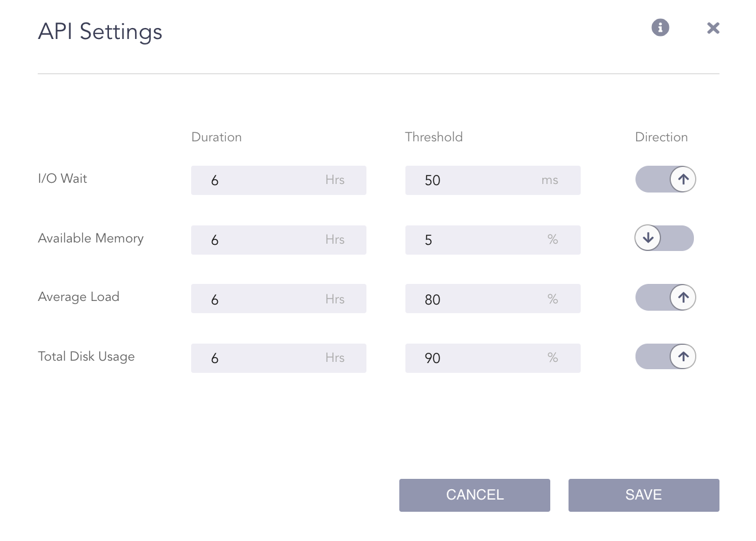
Task: Click the Total Disk Usage threshold field showing 90%
Action: (x=492, y=358)
